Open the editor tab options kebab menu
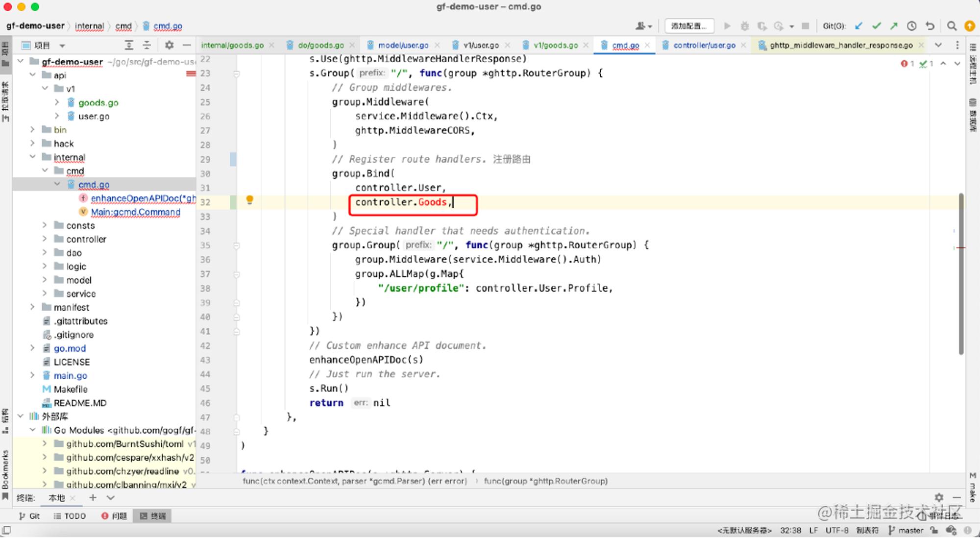 click(x=957, y=45)
